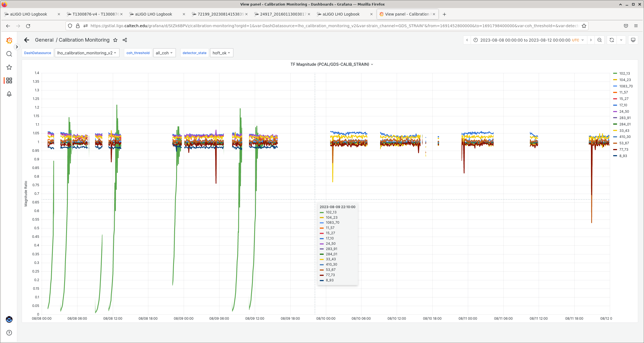Shift time range forward arrow
The height and width of the screenshot is (343, 644).
[591, 40]
